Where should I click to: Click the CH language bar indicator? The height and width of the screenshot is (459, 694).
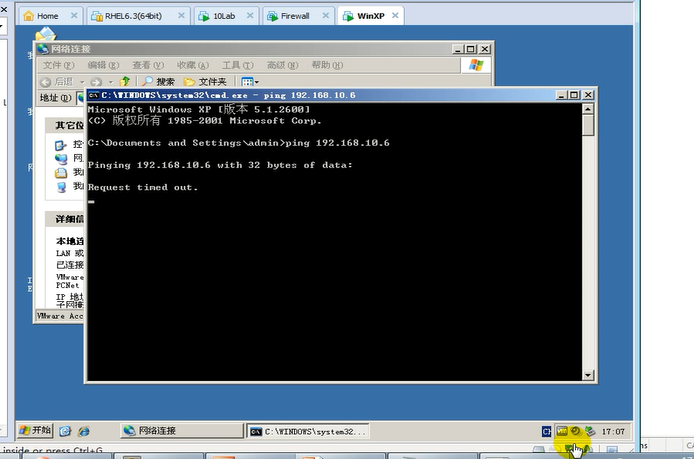click(x=547, y=431)
